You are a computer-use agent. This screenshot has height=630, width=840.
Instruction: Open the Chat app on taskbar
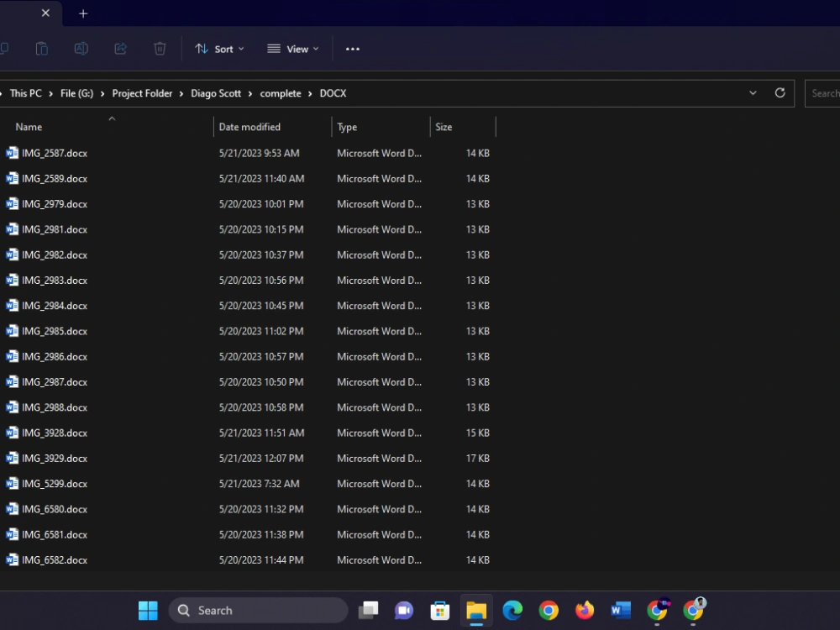[x=404, y=610]
